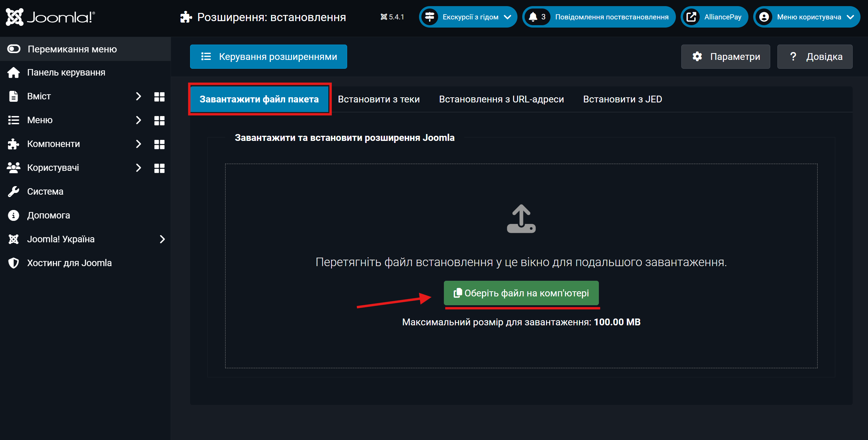Click the Керування розширеннями button
Screen dimensions: 868x440
coord(268,57)
